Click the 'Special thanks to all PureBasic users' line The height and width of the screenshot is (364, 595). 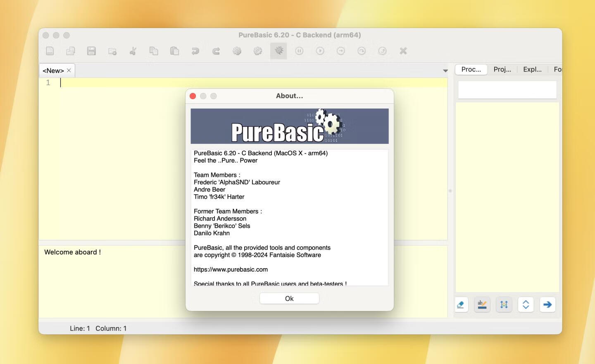pyautogui.click(x=270, y=283)
